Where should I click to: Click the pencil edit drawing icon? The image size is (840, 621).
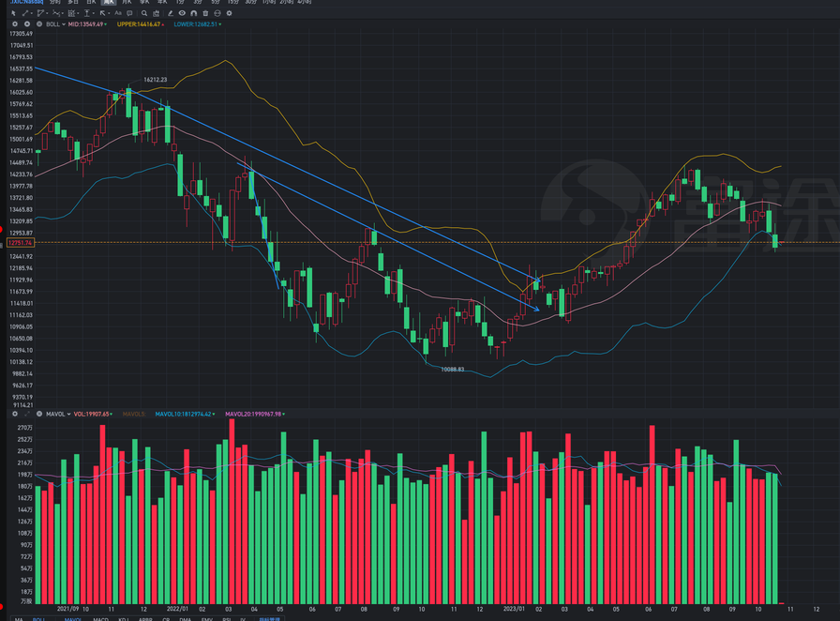point(171,13)
